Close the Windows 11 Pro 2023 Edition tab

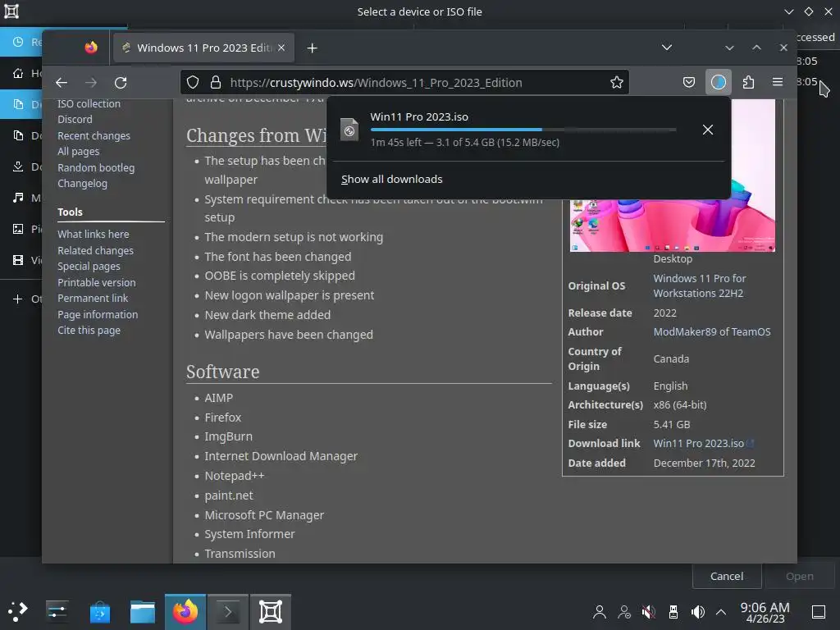281,48
